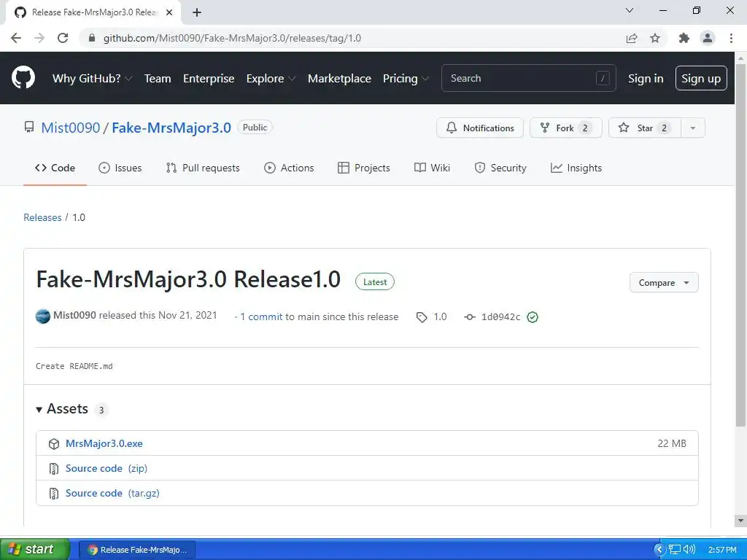Viewport: 747px width, 560px height.
Task: Click the network icon in system tray
Action: [675, 550]
